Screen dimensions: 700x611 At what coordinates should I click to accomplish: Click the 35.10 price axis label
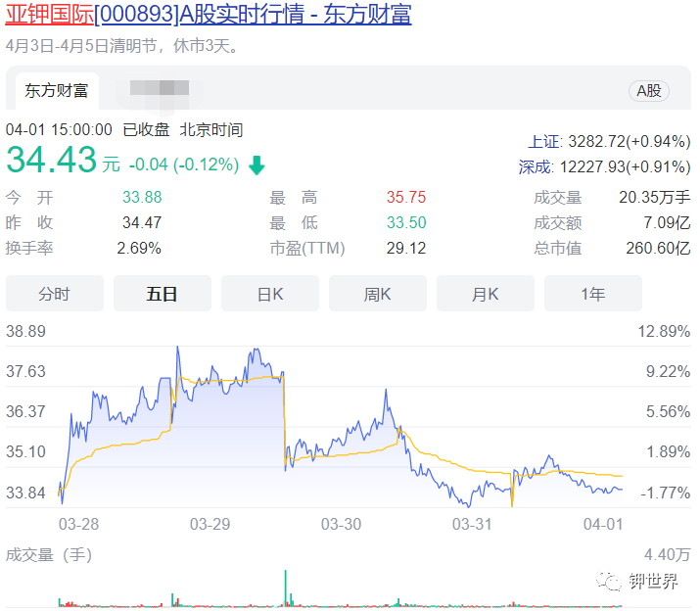[x=25, y=451]
